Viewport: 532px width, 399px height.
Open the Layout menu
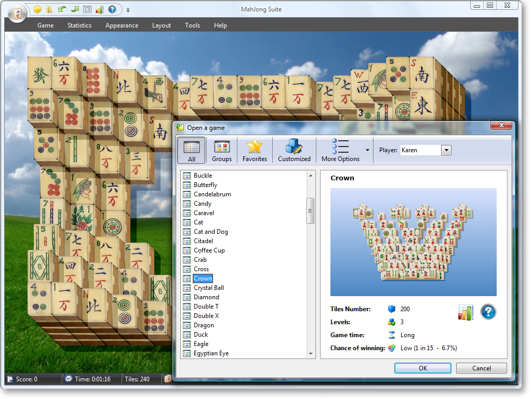coord(162,25)
